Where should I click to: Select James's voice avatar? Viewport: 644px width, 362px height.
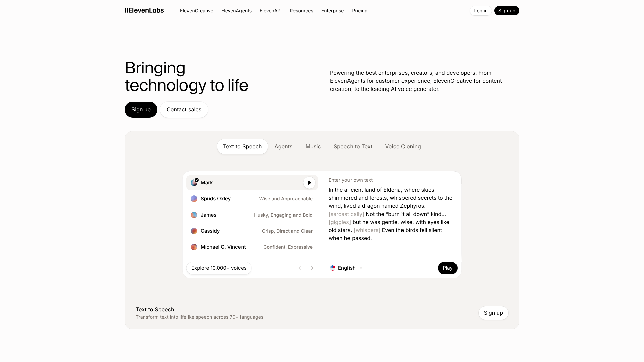click(194, 215)
